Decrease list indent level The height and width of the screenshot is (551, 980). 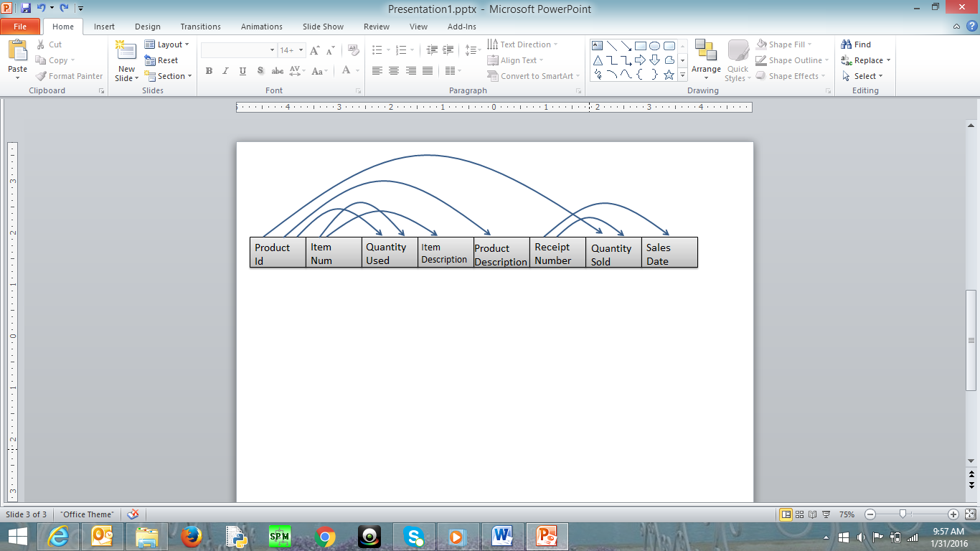pos(432,50)
